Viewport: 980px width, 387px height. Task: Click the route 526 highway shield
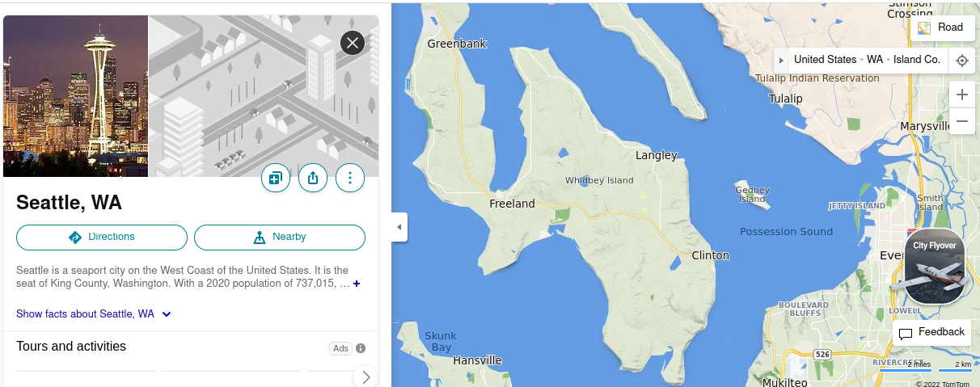822,355
